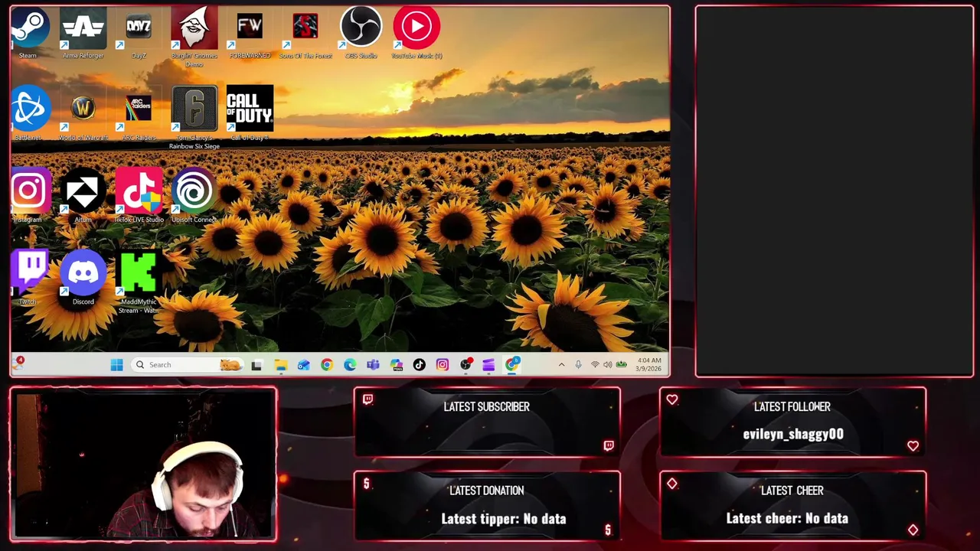Open the purple Clipchamp-style taskbar icon
Screen dimensions: 980x551
click(x=488, y=365)
